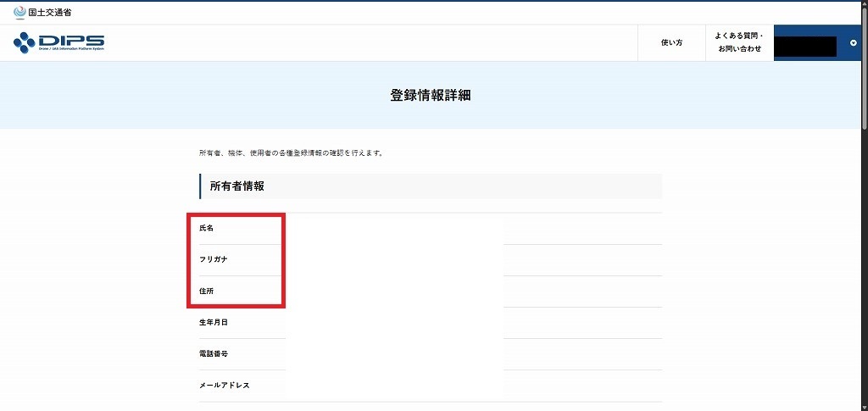Open the user account dropdown arrow

pos(853,42)
